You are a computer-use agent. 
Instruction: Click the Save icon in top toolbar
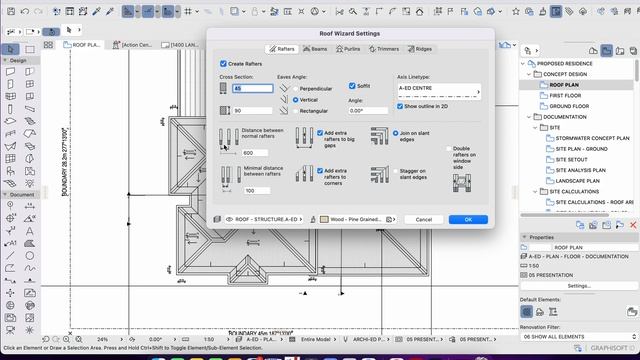[11, 11]
